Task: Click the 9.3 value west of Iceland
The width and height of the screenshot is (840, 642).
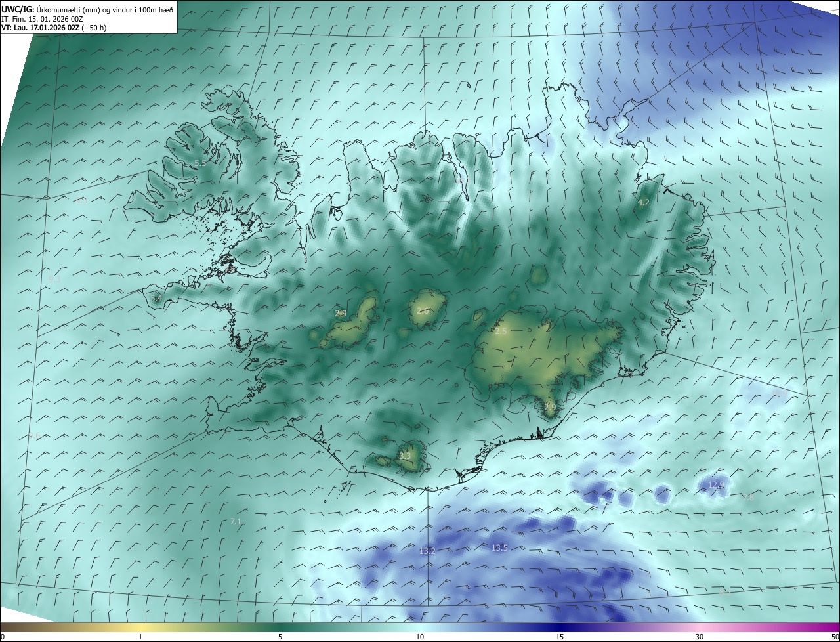Action: [55, 279]
